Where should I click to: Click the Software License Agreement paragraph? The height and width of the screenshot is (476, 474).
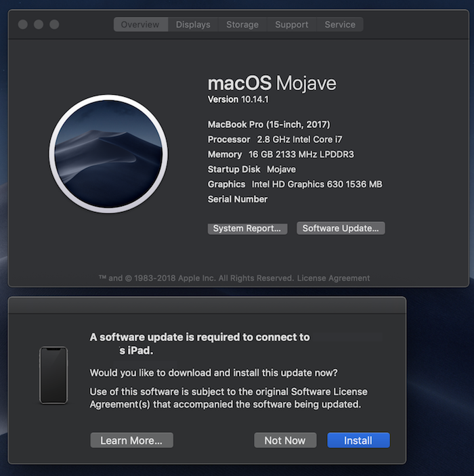pyautogui.click(x=228, y=398)
